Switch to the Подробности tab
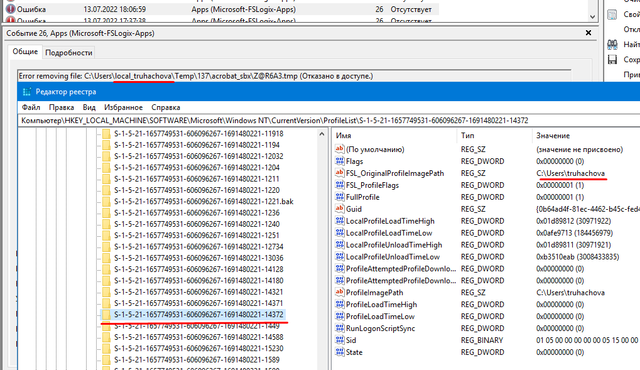This screenshot has height=370, width=640. point(69,53)
